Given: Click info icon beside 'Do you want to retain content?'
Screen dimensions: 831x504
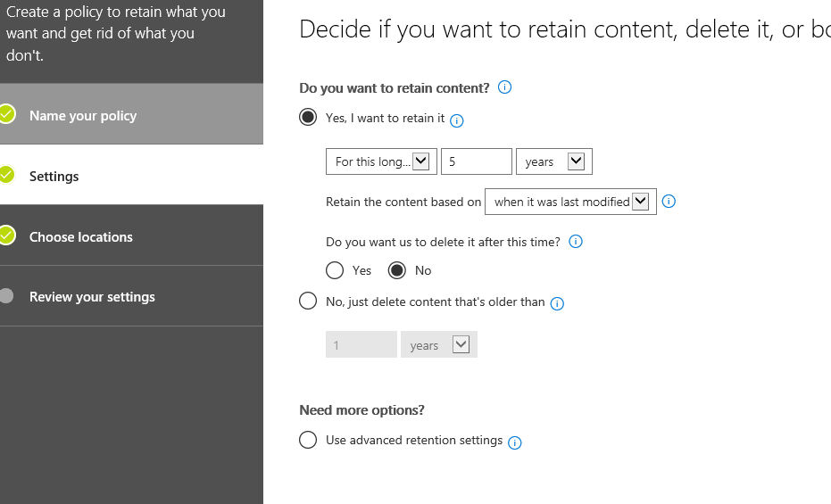Looking at the screenshot, I should [504, 87].
